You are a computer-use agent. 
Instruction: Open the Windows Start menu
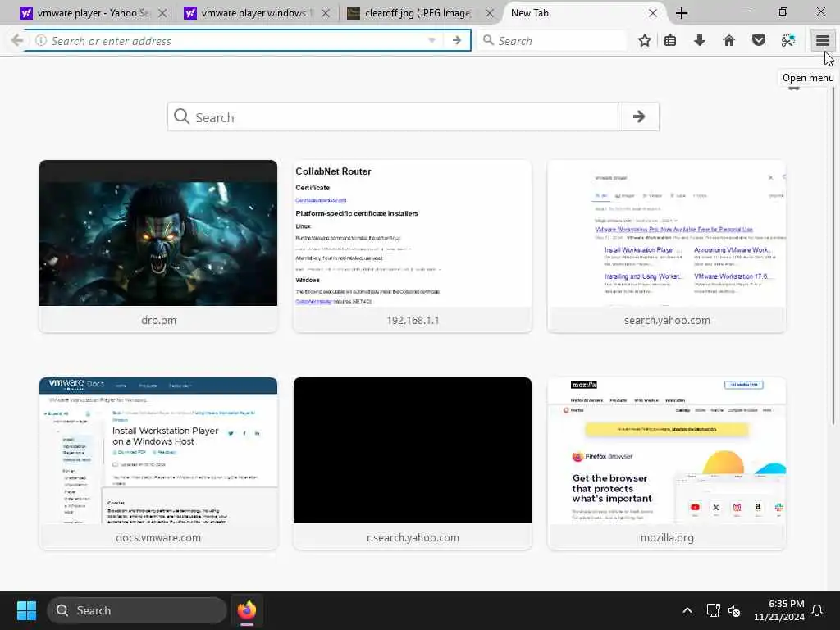tap(26, 610)
